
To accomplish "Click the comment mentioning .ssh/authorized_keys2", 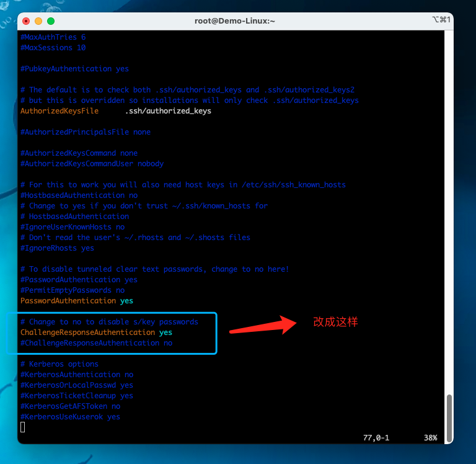I will (x=188, y=90).
